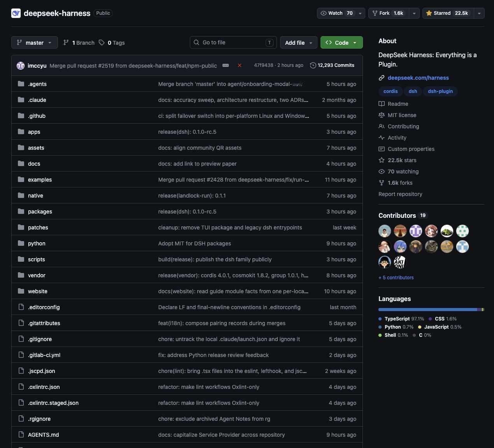Open commit 47f9438 hash link
The height and width of the screenshot is (448, 494).
(x=264, y=65)
